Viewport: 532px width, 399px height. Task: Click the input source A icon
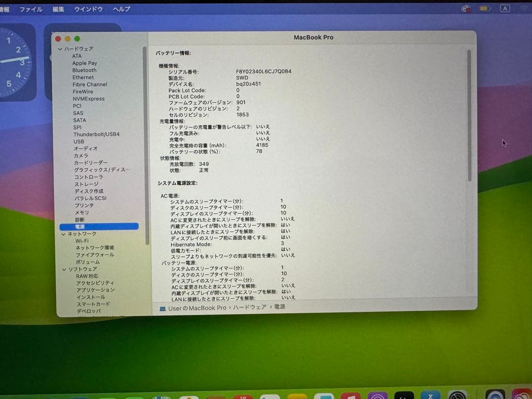[x=505, y=8]
